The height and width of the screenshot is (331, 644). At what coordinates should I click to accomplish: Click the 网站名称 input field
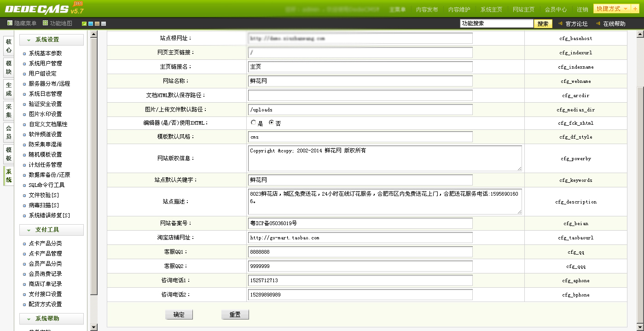coord(360,81)
